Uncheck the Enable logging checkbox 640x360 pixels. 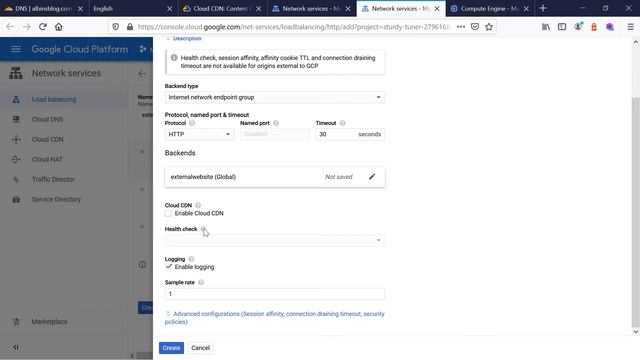click(x=168, y=267)
